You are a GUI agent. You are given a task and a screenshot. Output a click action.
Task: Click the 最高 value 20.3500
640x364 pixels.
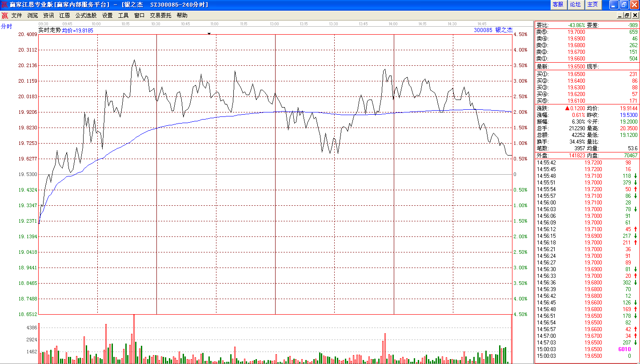click(629, 128)
